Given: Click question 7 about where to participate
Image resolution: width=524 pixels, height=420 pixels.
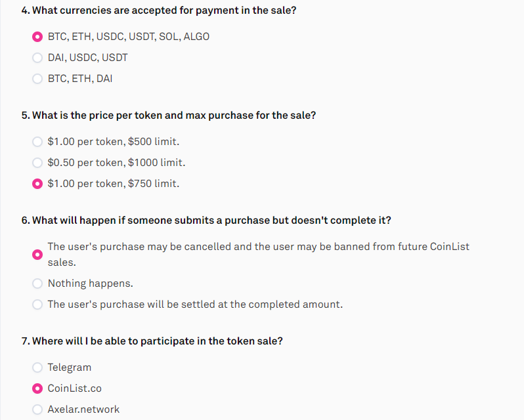Looking at the screenshot, I should click(152, 341).
